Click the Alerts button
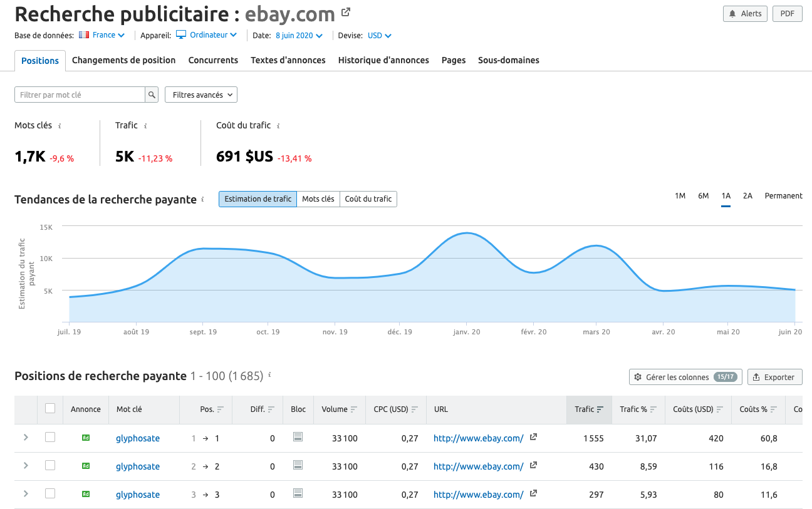 [745, 14]
